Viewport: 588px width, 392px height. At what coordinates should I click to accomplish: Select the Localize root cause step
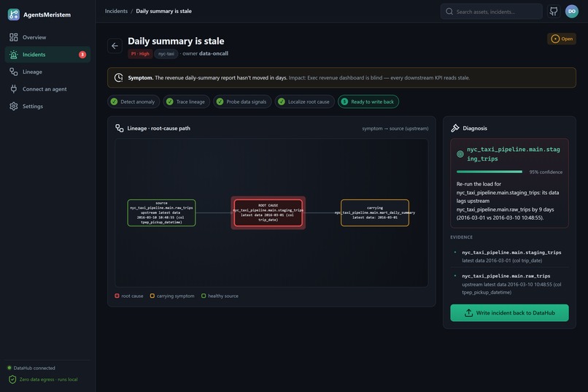pos(304,101)
